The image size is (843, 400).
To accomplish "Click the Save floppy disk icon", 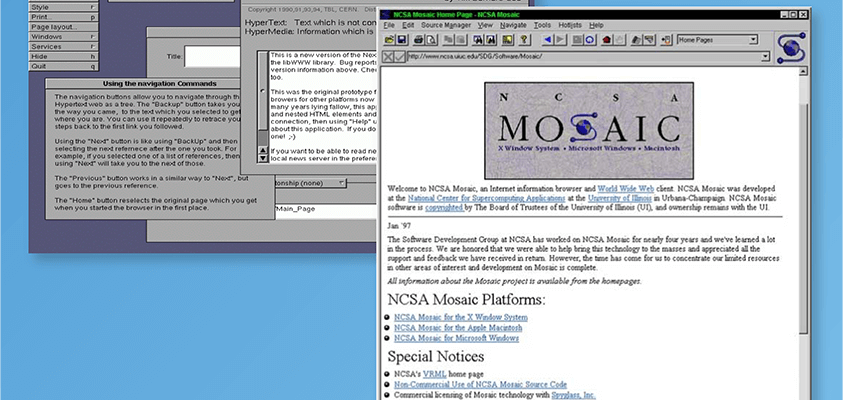I will [402, 40].
